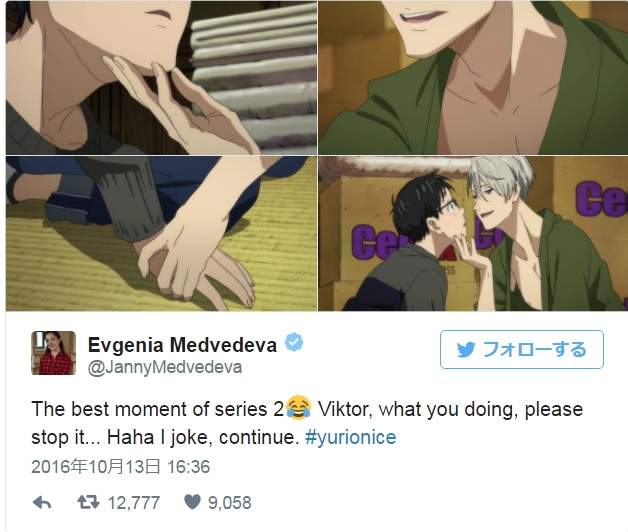Click the tweet text starting 'The best moment'
628x532 pixels.
[x=307, y=423]
